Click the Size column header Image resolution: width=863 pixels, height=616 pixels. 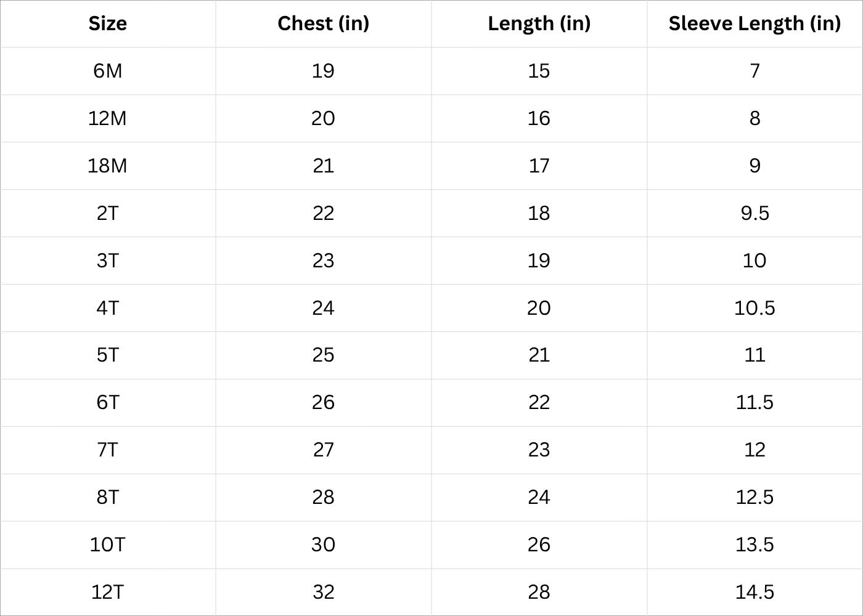[108, 23]
